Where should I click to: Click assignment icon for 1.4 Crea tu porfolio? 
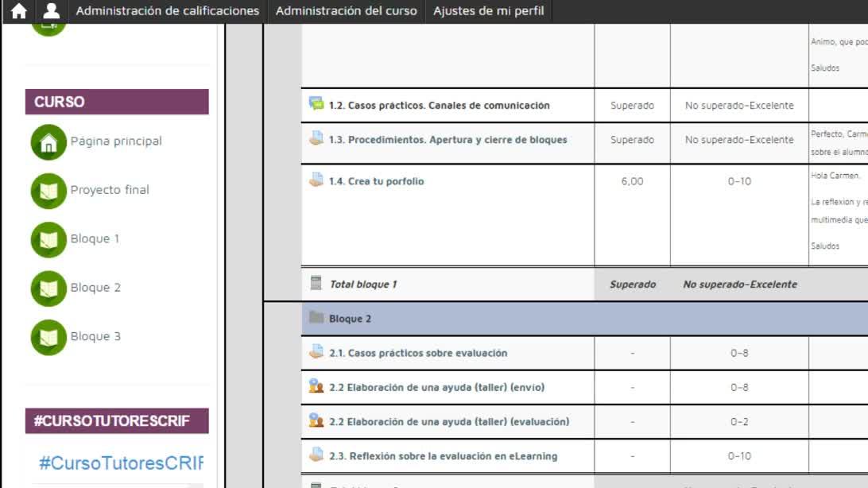316,180
